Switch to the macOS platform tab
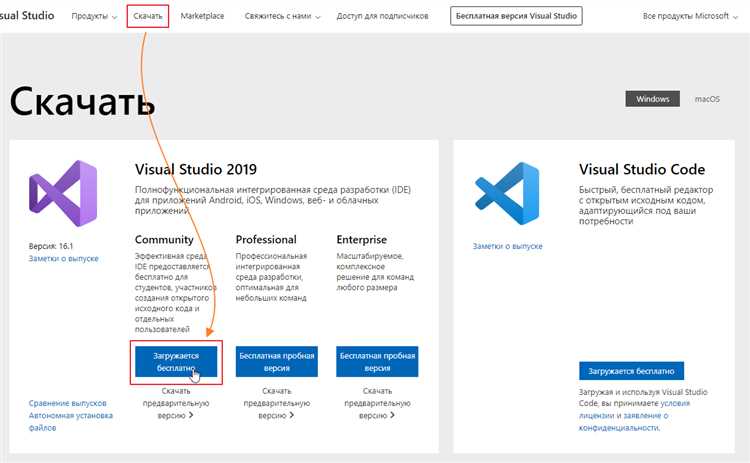Viewport: 750px width, 463px height. coord(707,99)
